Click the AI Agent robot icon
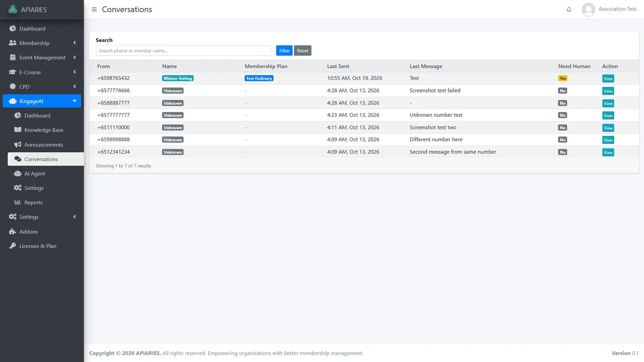Image resolution: width=644 pixels, height=362 pixels. (x=18, y=173)
